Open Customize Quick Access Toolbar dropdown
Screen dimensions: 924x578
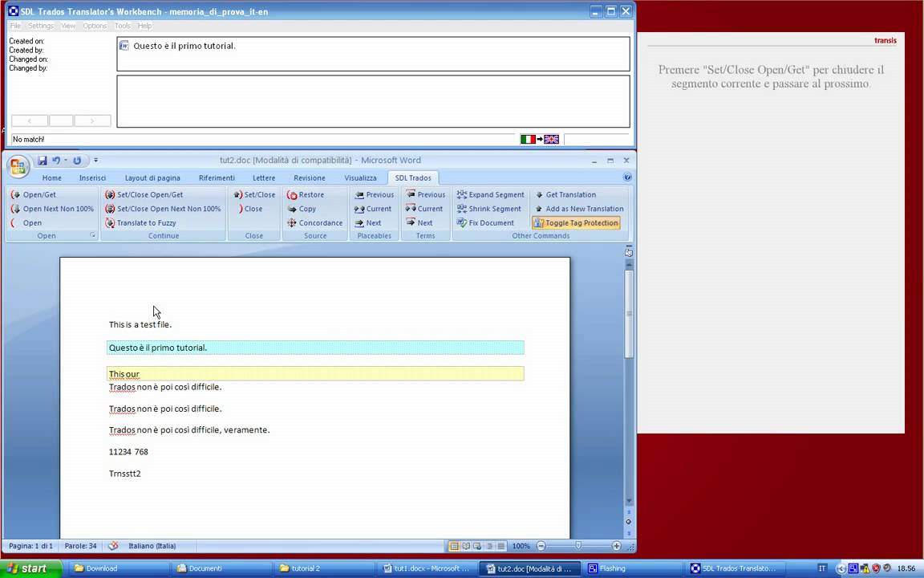click(x=95, y=161)
